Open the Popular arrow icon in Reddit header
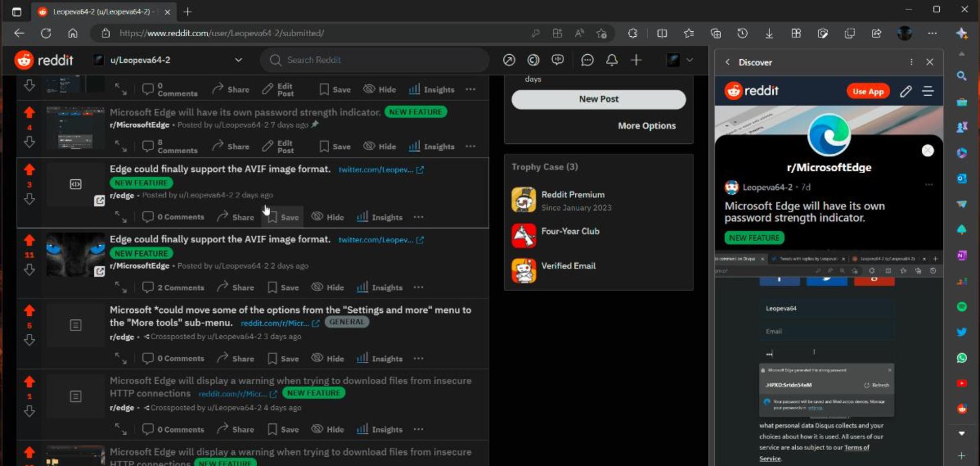The image size is (980, 466). (x=509, y=60)
